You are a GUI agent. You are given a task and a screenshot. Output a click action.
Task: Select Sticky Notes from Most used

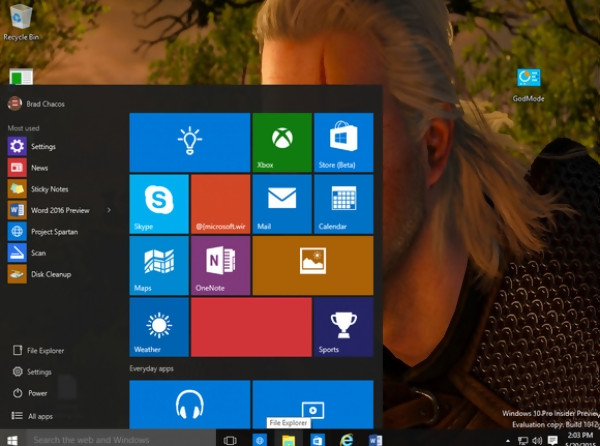(x=49, y=189)
